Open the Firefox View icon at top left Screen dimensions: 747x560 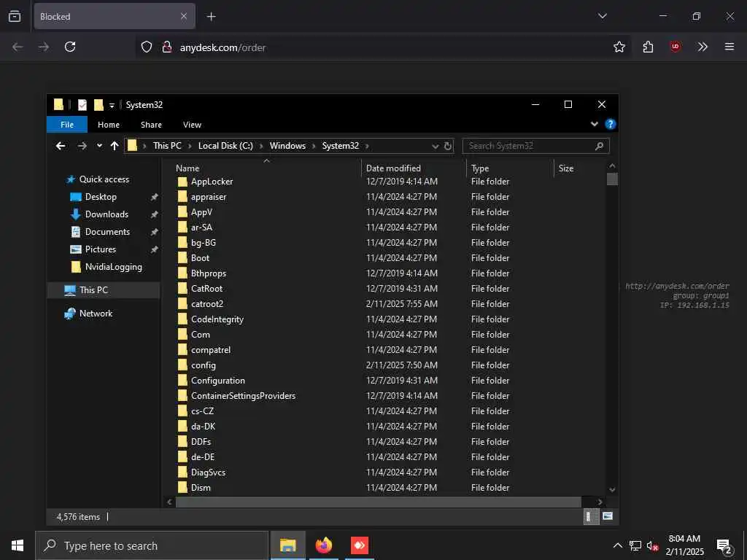(15, 16)
